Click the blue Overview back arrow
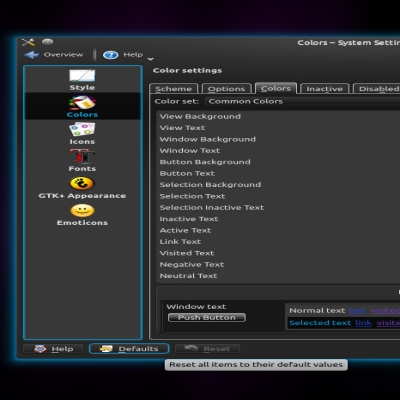This screenshot has height=400, width=400. (32, 55)
